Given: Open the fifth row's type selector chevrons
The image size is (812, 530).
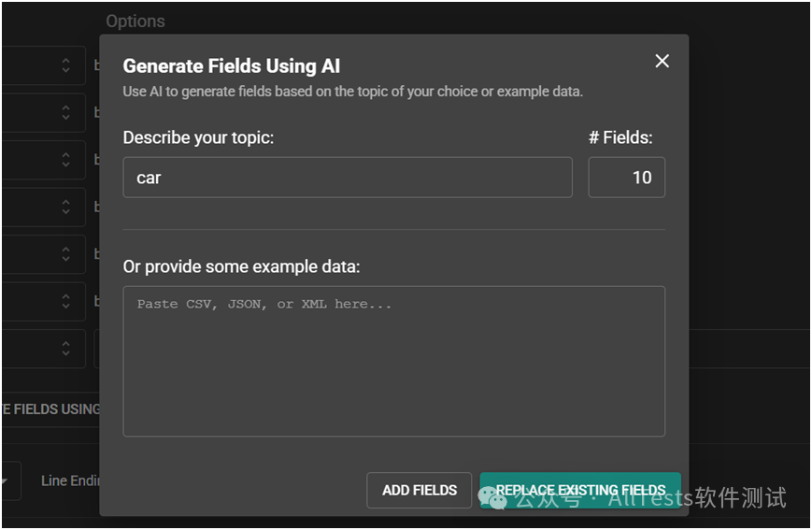Looking at the screenshot, I should click(65, 254).
